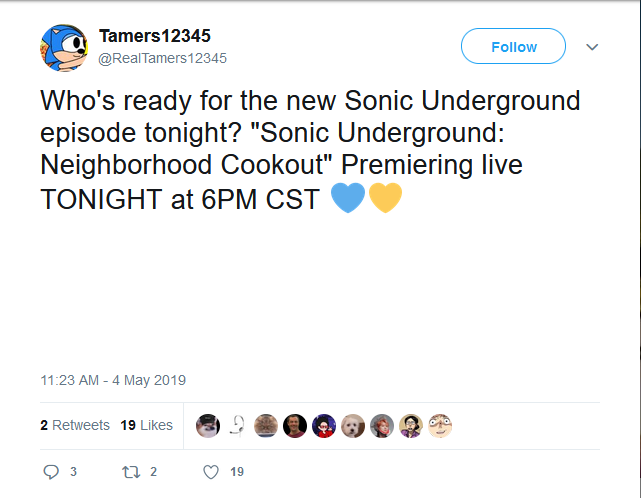This screenshot has width=641, height=498.
Task: Click the reply speech bubble icon
Action: coord(52,471)
